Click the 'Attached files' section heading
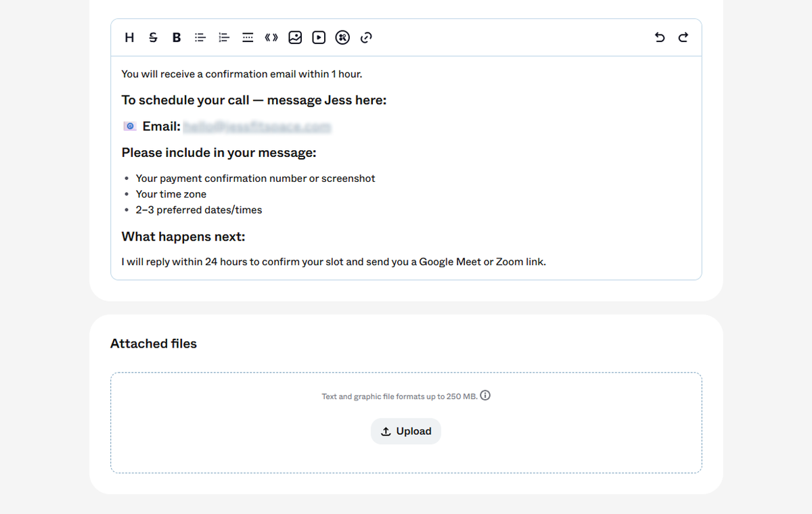This screenshot has height=514, width=812. click(x=154, y=344)
